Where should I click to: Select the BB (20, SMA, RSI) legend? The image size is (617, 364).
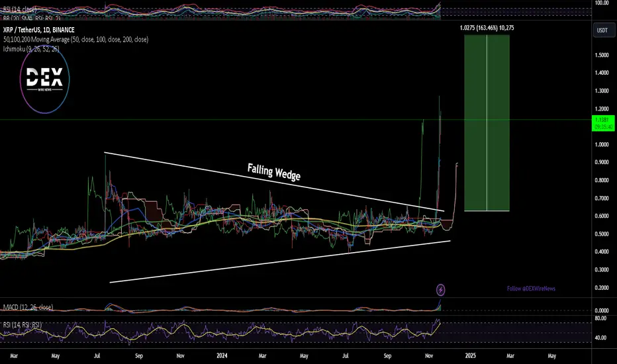tap(32, 18)
